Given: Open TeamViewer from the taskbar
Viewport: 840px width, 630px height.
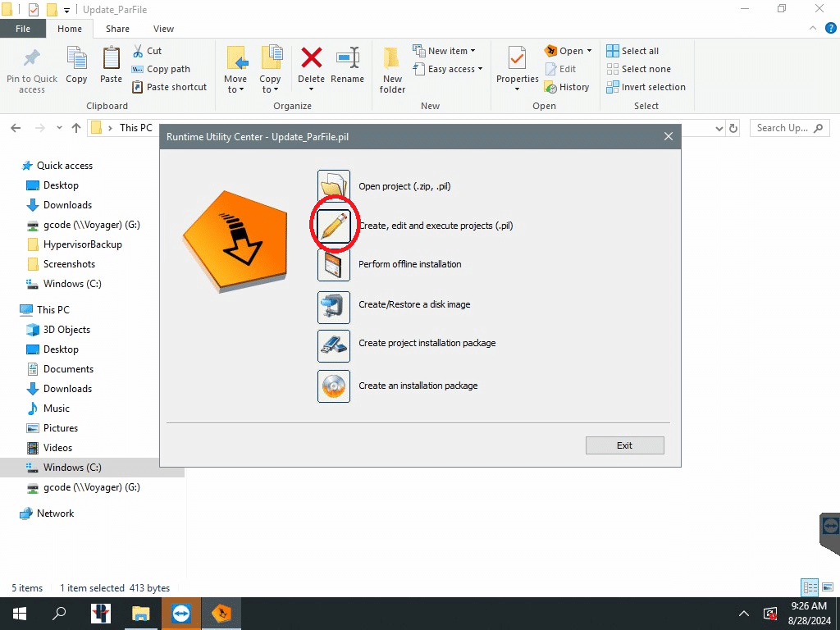Looking at the screenshot, I should 181,614.
